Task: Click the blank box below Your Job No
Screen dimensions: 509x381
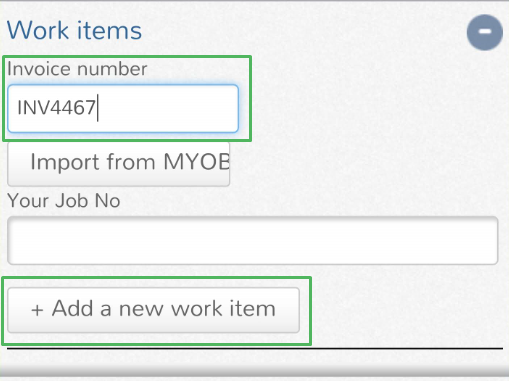Action: tap(253, 240)
